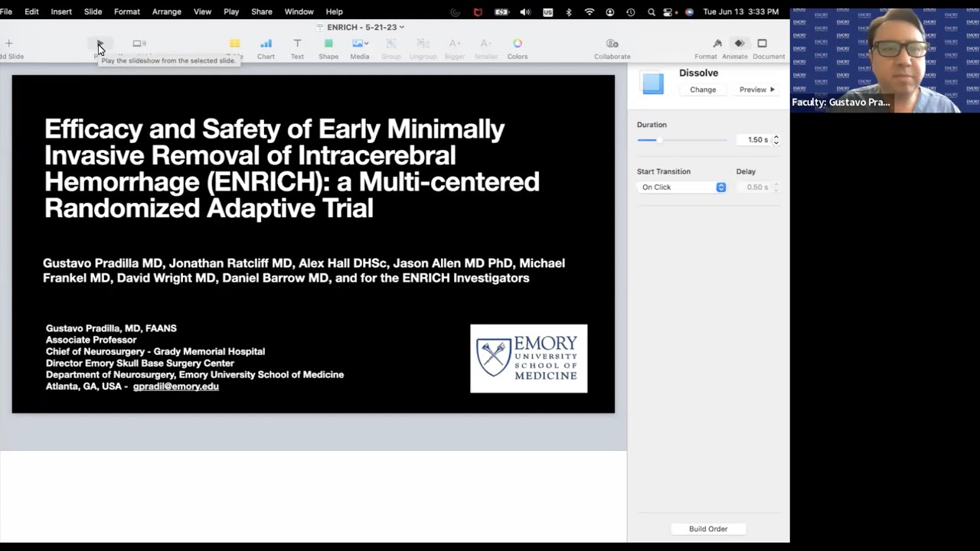
Task: Open the Play menu in menu bar
Action: 231,11
